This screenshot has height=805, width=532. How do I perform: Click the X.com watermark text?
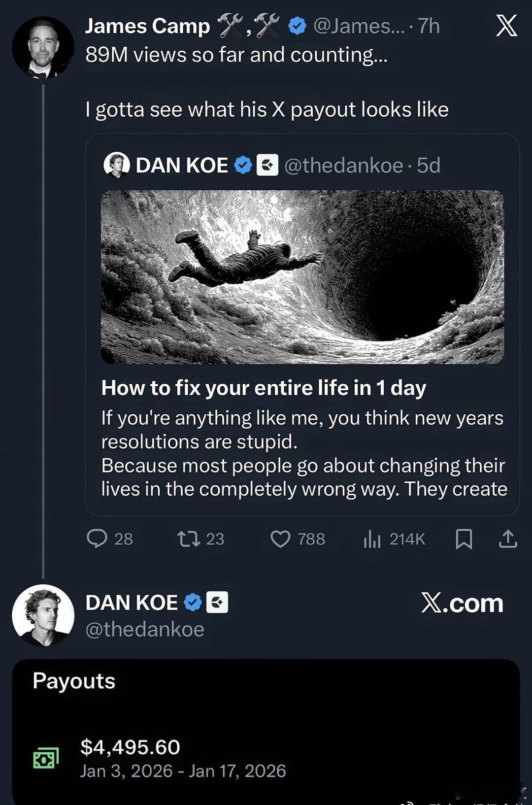[462, 603]
